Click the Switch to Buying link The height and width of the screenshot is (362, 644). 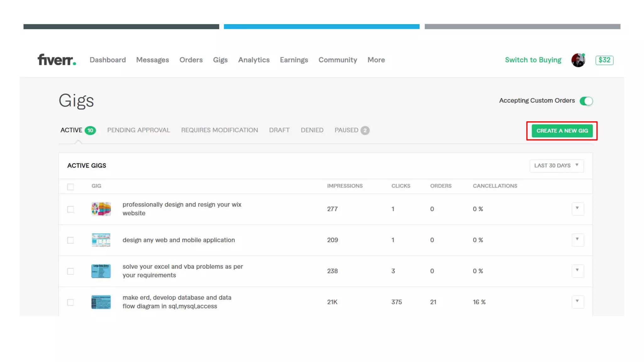[533, 60]
